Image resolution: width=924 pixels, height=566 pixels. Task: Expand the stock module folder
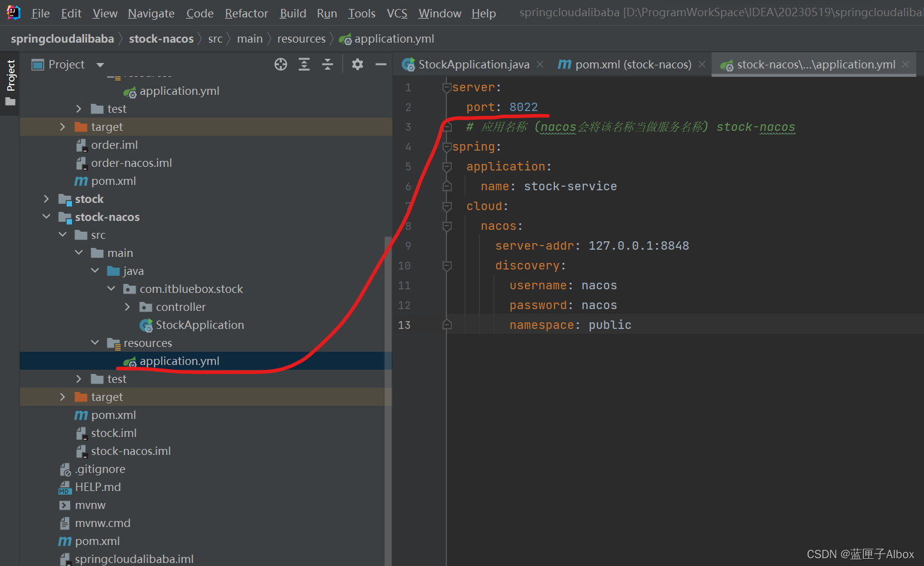(x=47, y=199)
